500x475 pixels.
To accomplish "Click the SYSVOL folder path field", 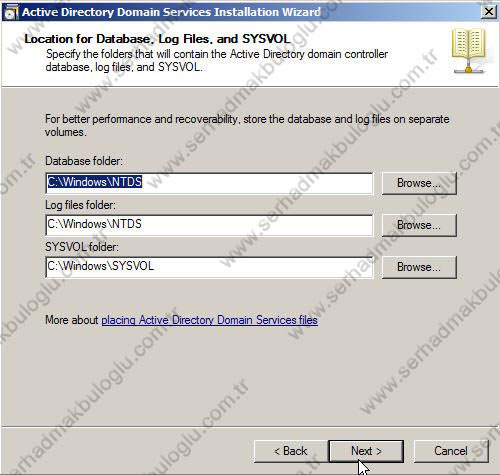I will (209, 267).
